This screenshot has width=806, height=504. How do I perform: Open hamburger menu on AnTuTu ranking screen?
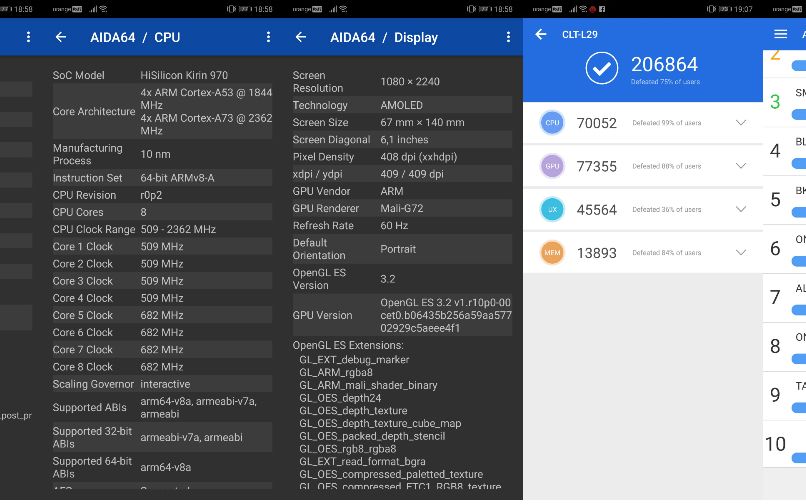780,34
